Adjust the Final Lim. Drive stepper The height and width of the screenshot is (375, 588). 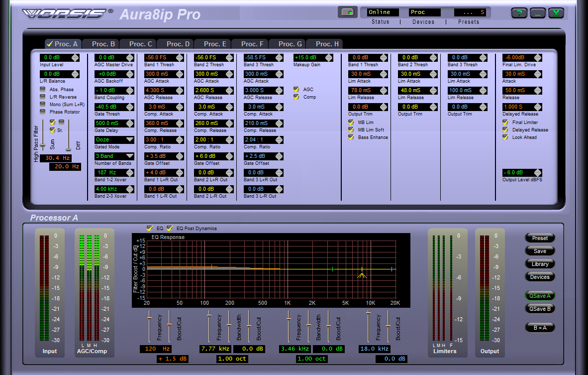(x=538, y=57)
